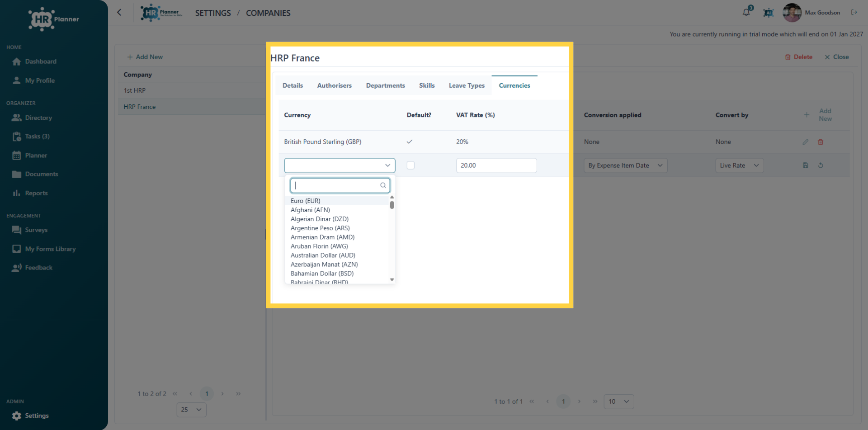
Task: Edit the British Pound Sterling row
Action: pos(806,142)
